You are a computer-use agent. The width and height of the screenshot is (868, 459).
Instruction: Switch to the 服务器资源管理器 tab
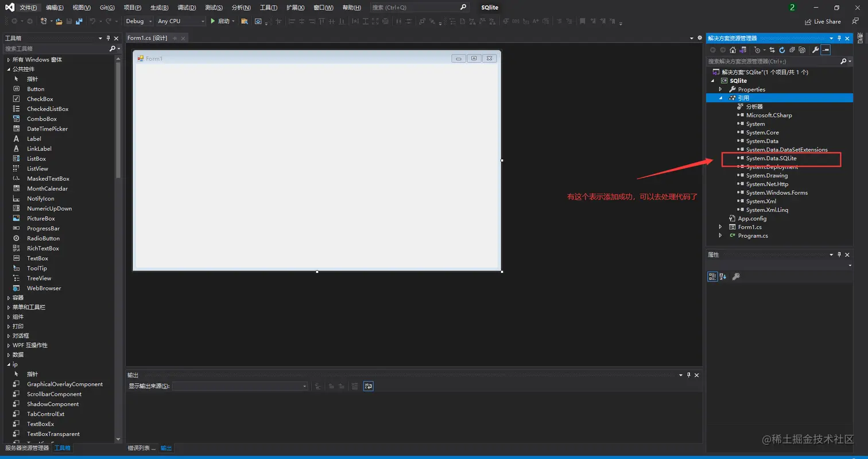27,448
